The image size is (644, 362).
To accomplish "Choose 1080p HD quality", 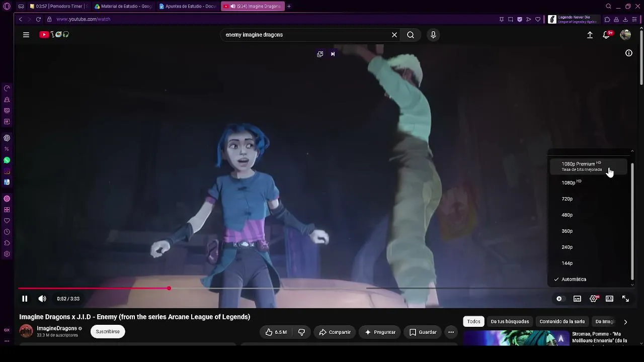I will coord(588,183).
